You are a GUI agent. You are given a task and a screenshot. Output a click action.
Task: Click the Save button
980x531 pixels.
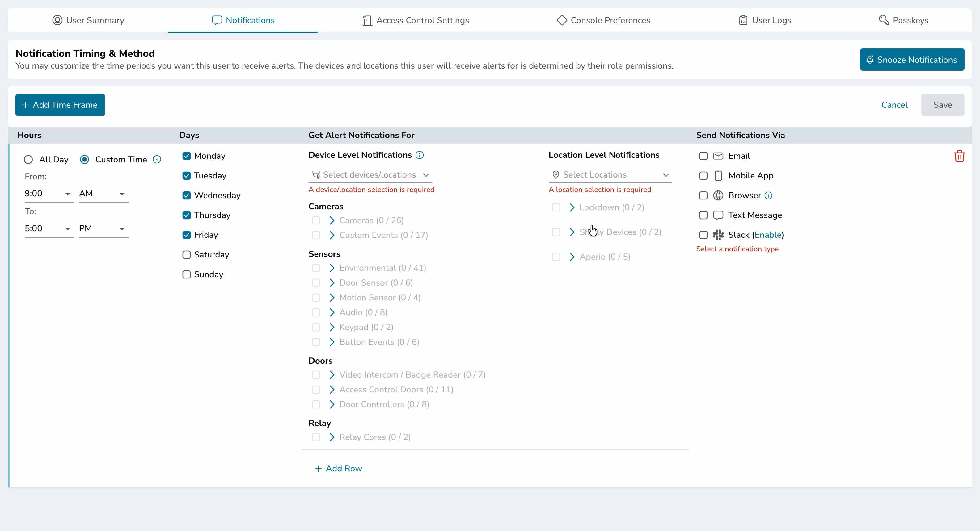[942, 105]
